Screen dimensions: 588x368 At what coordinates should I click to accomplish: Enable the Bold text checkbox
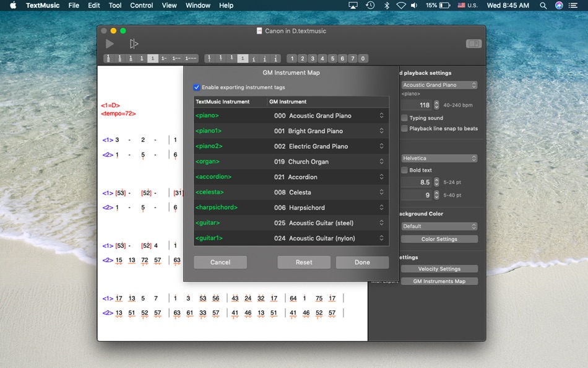[x=404, y=170]
